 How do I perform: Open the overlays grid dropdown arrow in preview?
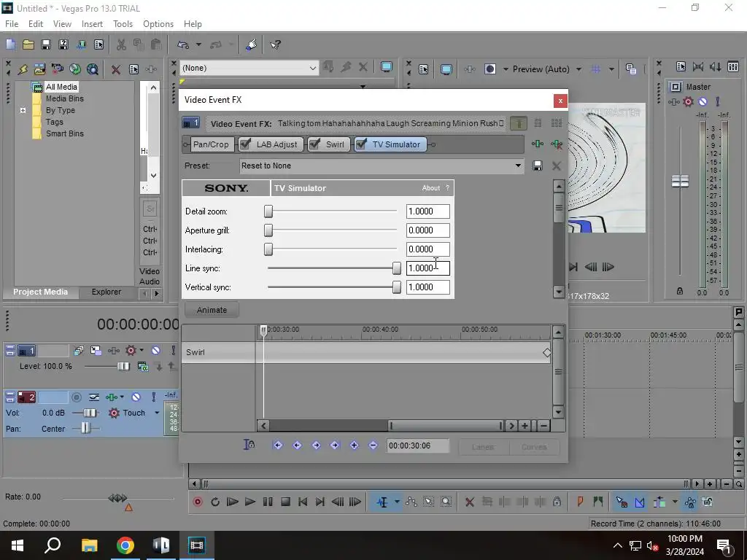tap(611, 69)
